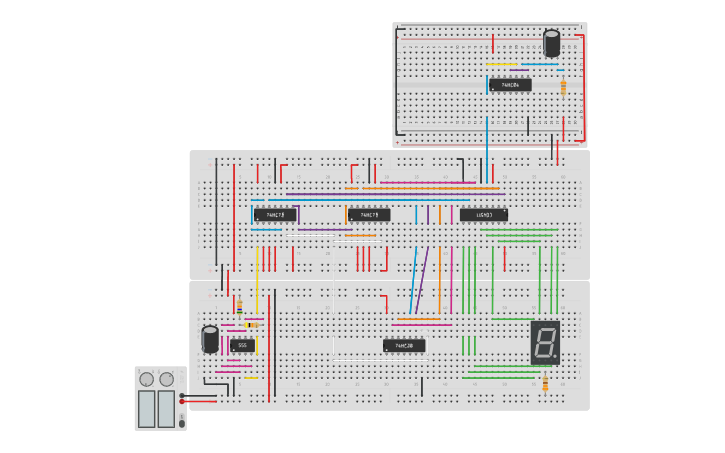Click the 555 timer chip
The width and height of the screenshot is (725, 453).
coord(243,345)
